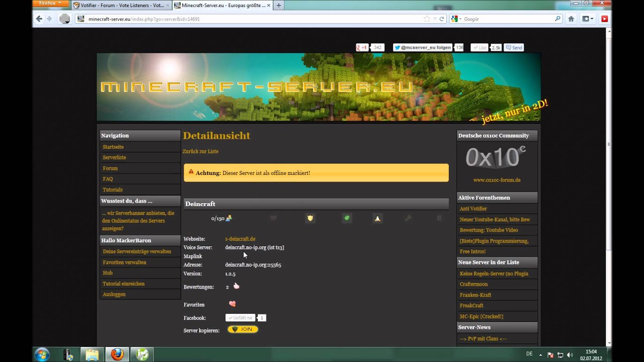Open Anti Votifier forum topic
This screenshot has width=644, height=362.
(x=473, y=208)
